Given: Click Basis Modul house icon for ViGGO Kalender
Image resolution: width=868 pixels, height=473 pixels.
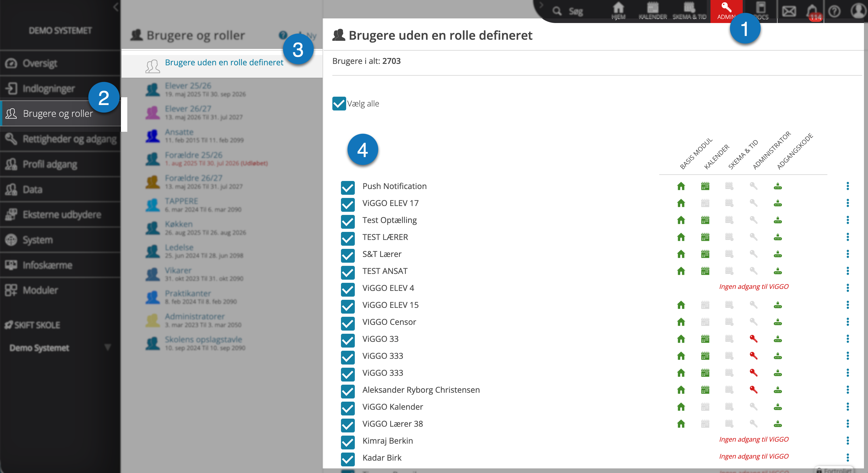Looking at the screenshot, I should tap(681, 407).
